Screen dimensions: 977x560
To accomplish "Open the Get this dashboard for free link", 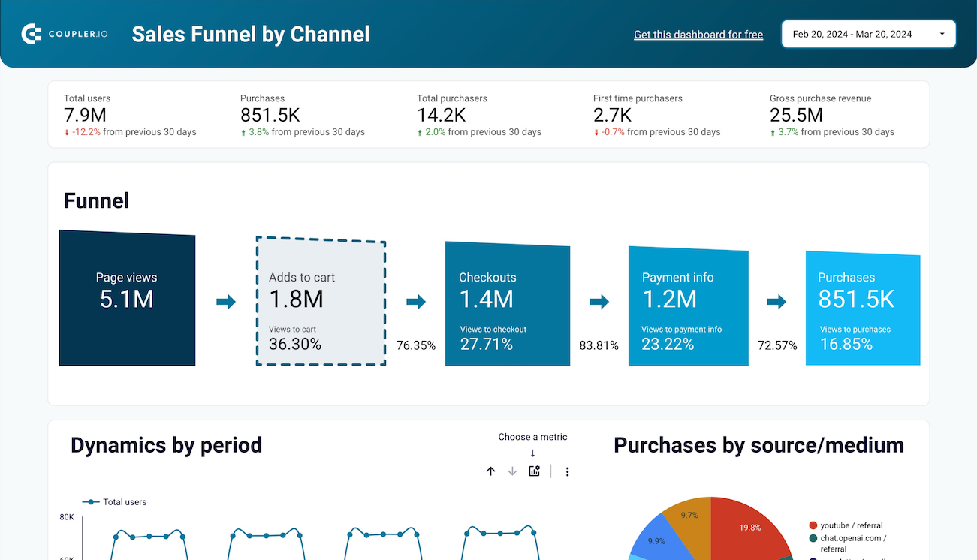I will [x=698, y=34].
